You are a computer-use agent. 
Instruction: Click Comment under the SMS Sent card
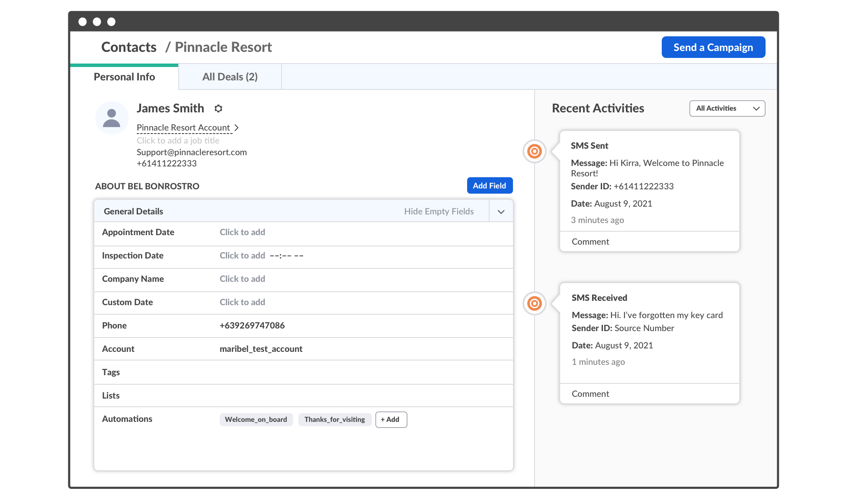pyautogui.click(x=590, y=242)
